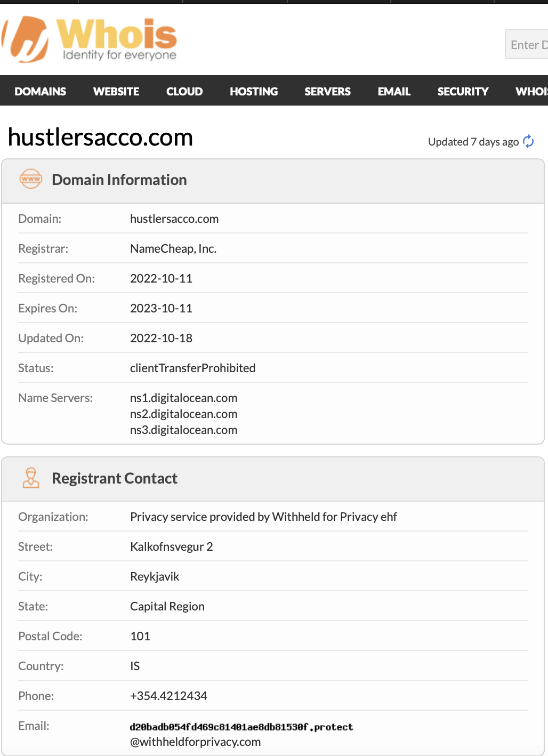
Task: Click the Registrant Contact section header
Action: pos(115,479)
